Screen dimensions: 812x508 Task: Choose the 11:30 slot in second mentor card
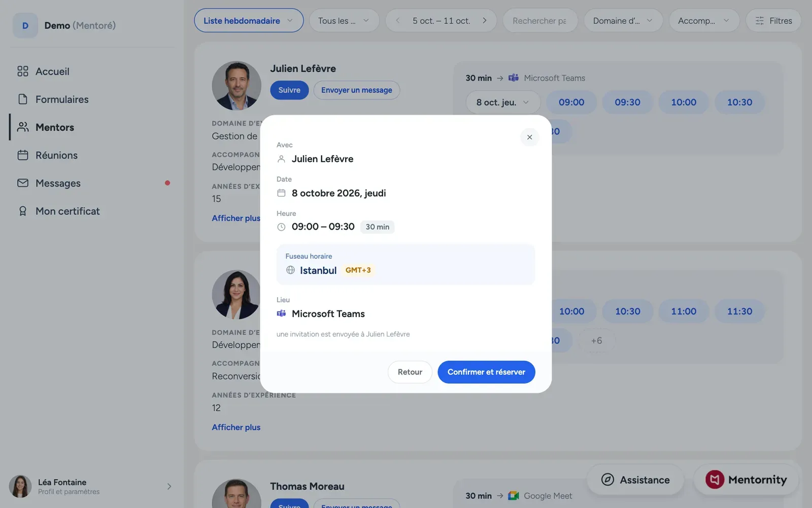pyautogui.click(x=739, y=311)
